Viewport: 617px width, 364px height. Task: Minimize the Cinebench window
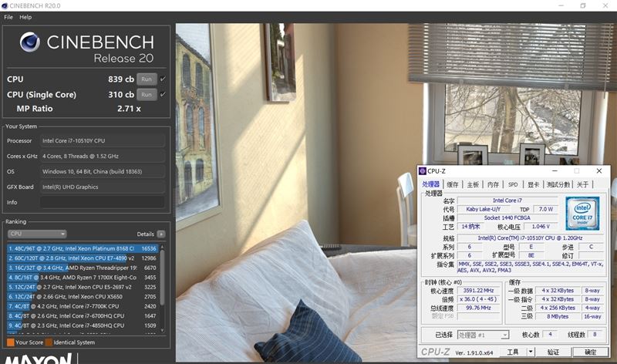[561, 5]
